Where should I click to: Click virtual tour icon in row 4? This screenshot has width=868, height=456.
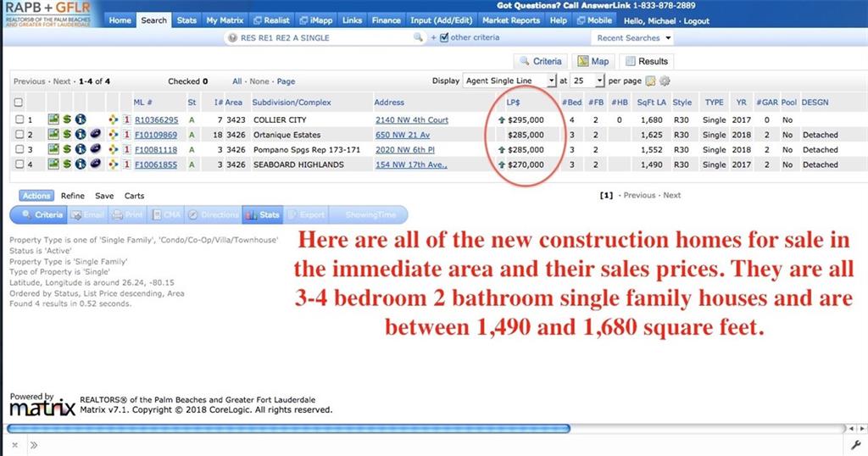click(x=94, y=164)
